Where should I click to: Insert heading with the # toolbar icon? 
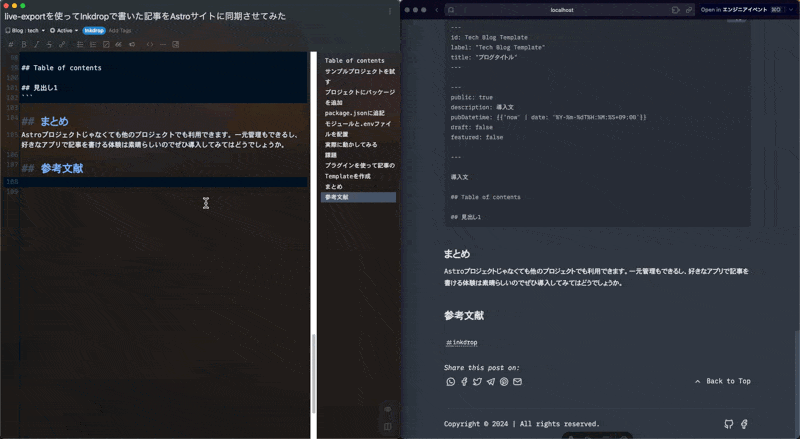pos(11,44)
